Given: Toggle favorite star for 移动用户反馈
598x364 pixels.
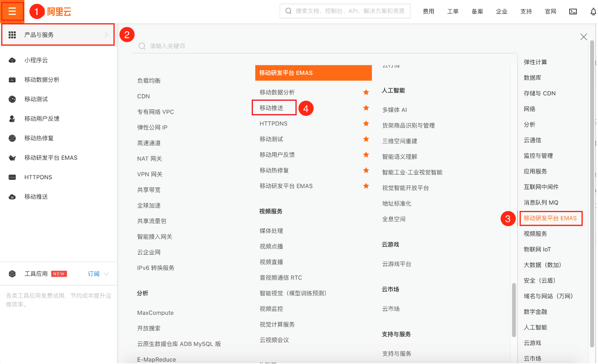Looking at the screenshot, I should (366, 155).
